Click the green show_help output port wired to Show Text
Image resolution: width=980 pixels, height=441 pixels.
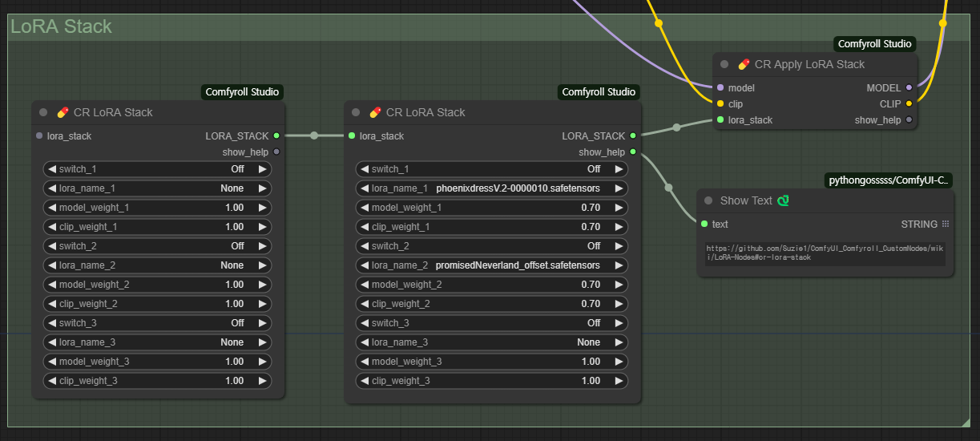pos(633,152)
